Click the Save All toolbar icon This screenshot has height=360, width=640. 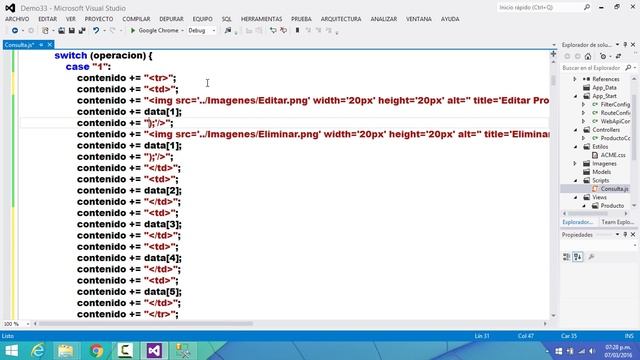click(x=82, y=31)
